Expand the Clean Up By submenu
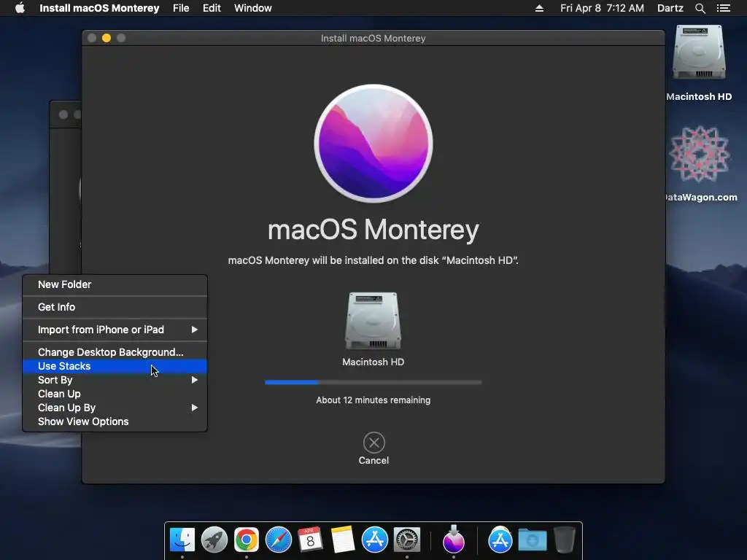 click(115, 408)
